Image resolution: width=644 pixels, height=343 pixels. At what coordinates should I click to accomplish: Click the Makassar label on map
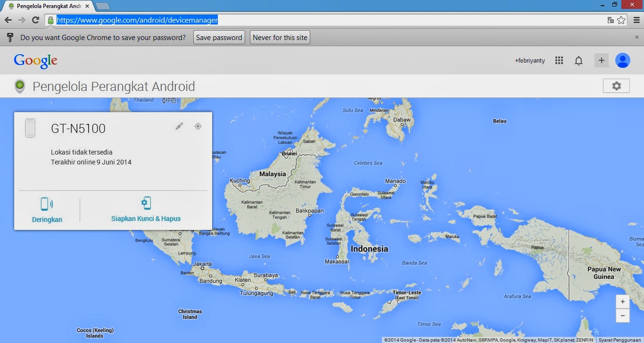(337, 261)
